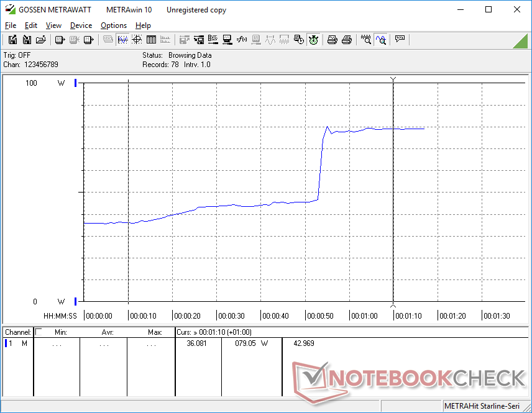Viewport: 532px width, 413px height.
Task: Open the View menu
Action: click(x=53, y=25)
